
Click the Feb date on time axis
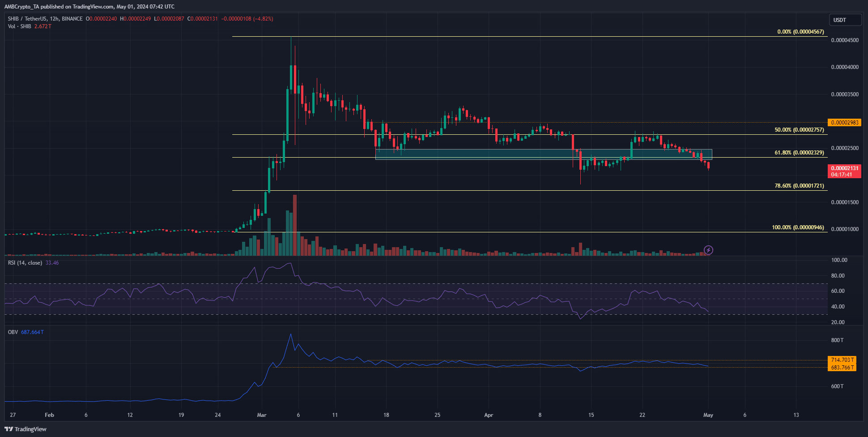pos(49,415)
